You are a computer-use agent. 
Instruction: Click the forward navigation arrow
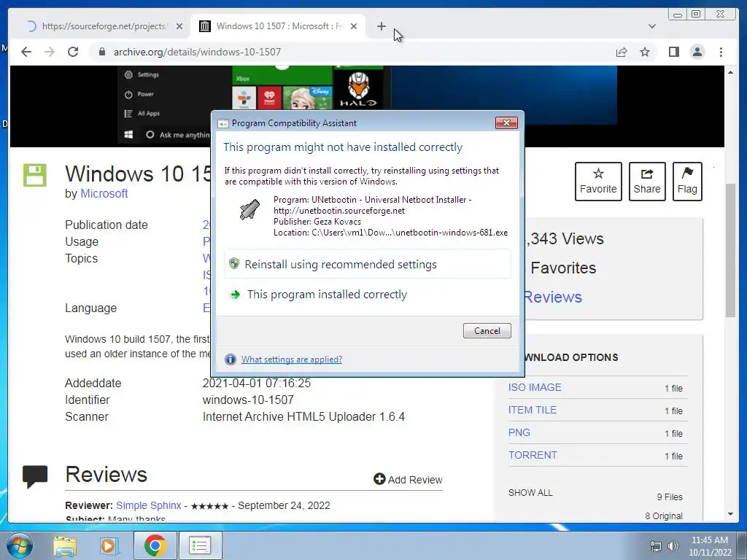coord(50,52)
